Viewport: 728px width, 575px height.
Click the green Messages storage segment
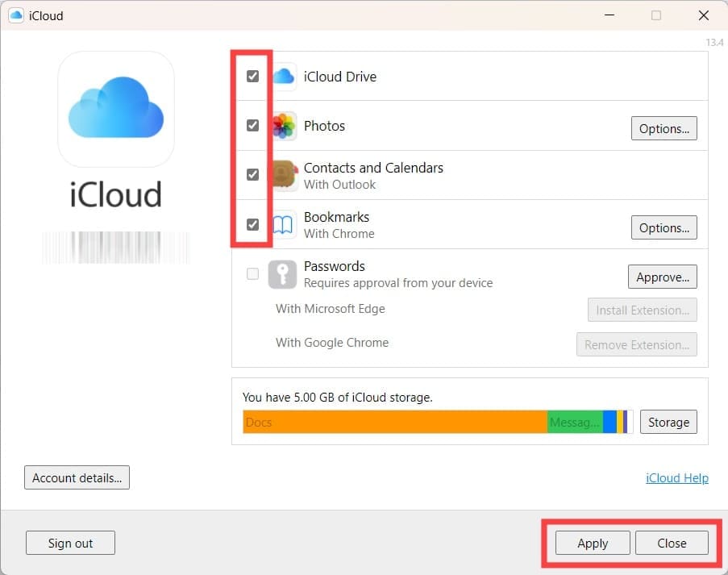(576, 422)
